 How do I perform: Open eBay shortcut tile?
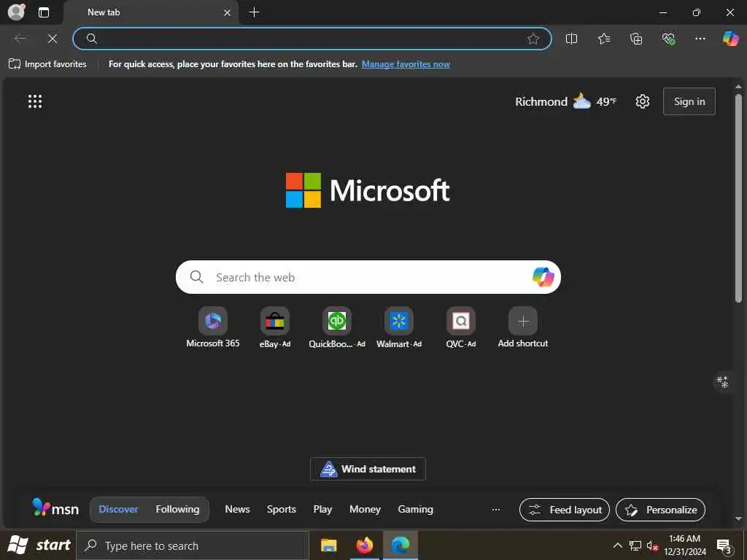pyautogui.click(x=275, y=327)
